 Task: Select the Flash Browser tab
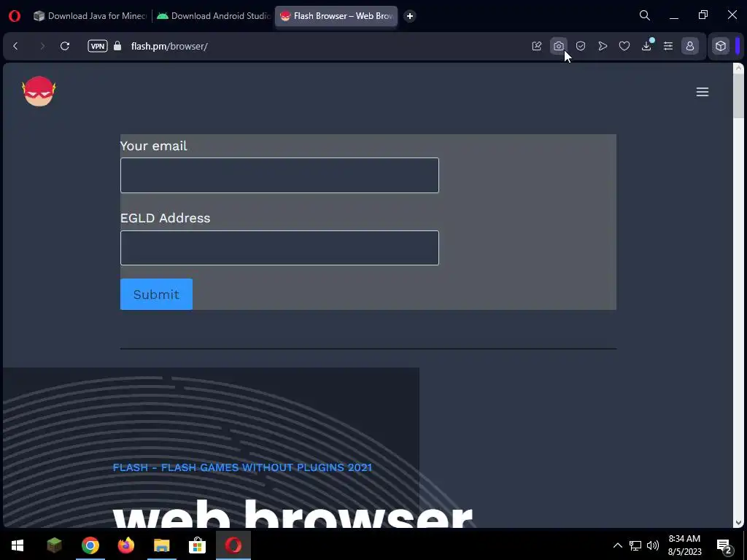pos(336,16)
